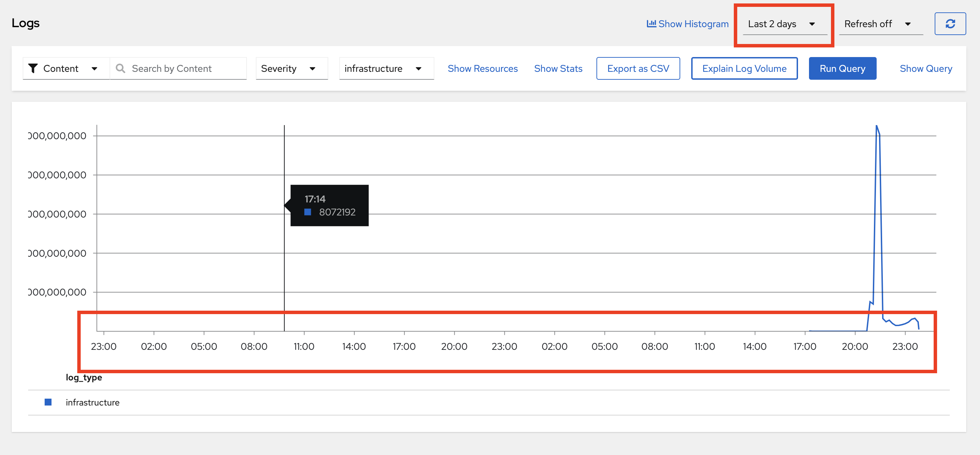Screen dimensions: 980x455
Task: Expand the Refresh off interval dropdown
Action: tap(877, 24)
